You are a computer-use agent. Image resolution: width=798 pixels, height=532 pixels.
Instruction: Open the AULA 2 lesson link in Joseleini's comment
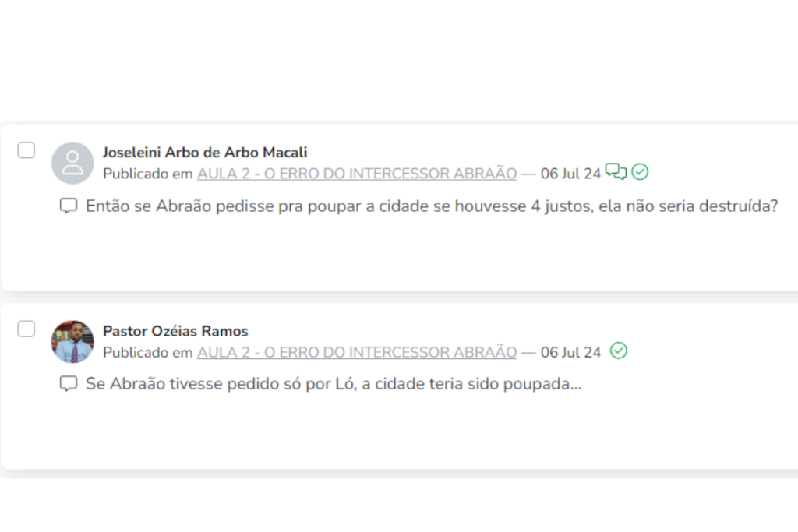click(356, 173)
